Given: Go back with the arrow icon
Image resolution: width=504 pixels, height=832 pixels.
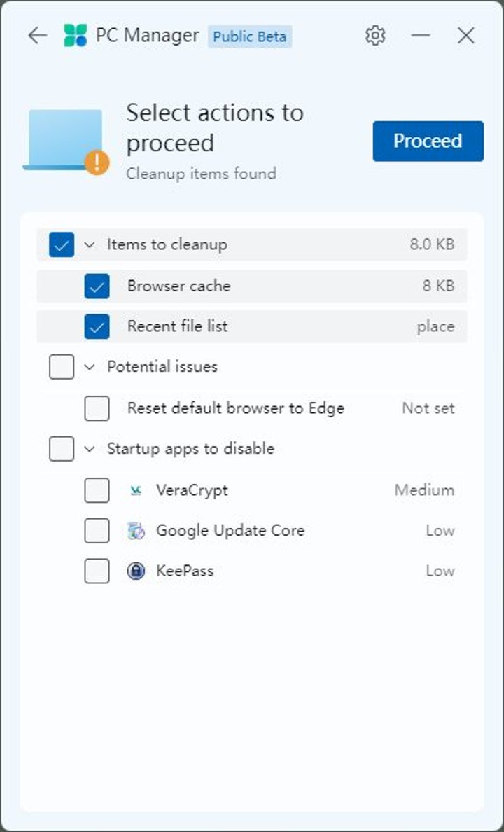Looking at the screenshot, I should point(37,36).
